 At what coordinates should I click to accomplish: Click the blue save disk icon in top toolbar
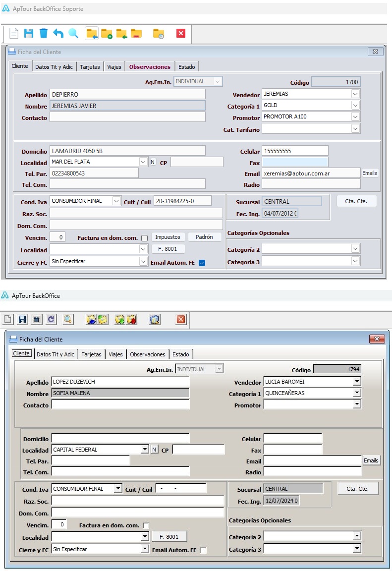(29, 34)
